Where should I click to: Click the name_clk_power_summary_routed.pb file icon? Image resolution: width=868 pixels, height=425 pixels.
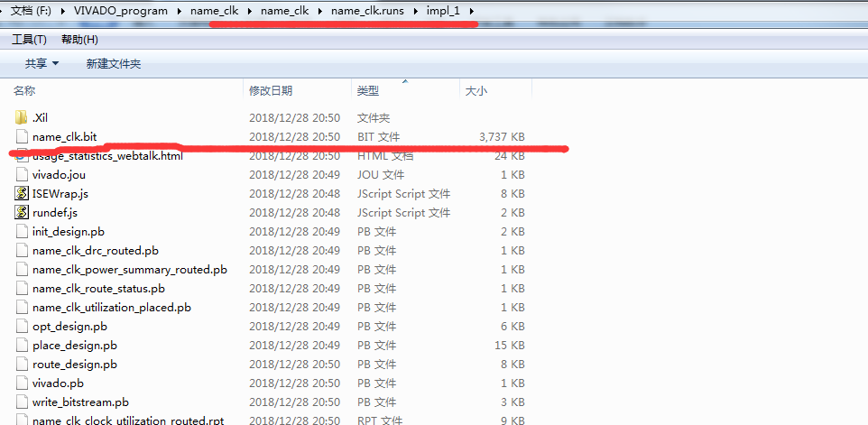22,269
